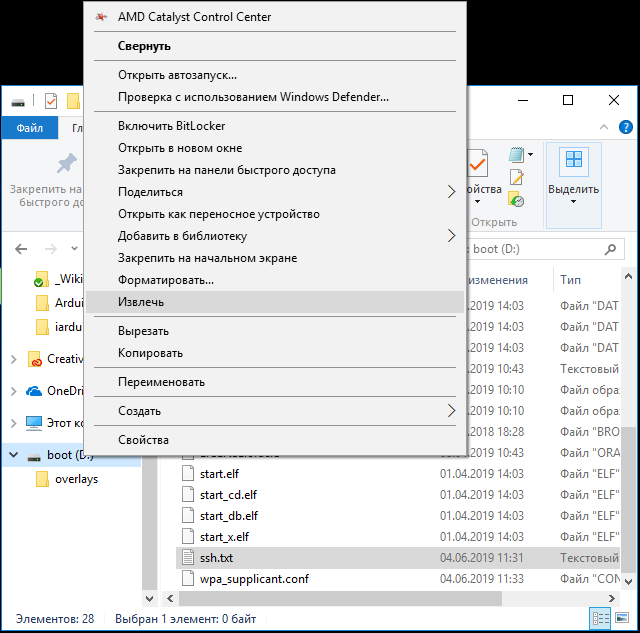This screenshot has width=640, height=633.
Task: Select the bold Свернуть menu item
Action: 275,46
